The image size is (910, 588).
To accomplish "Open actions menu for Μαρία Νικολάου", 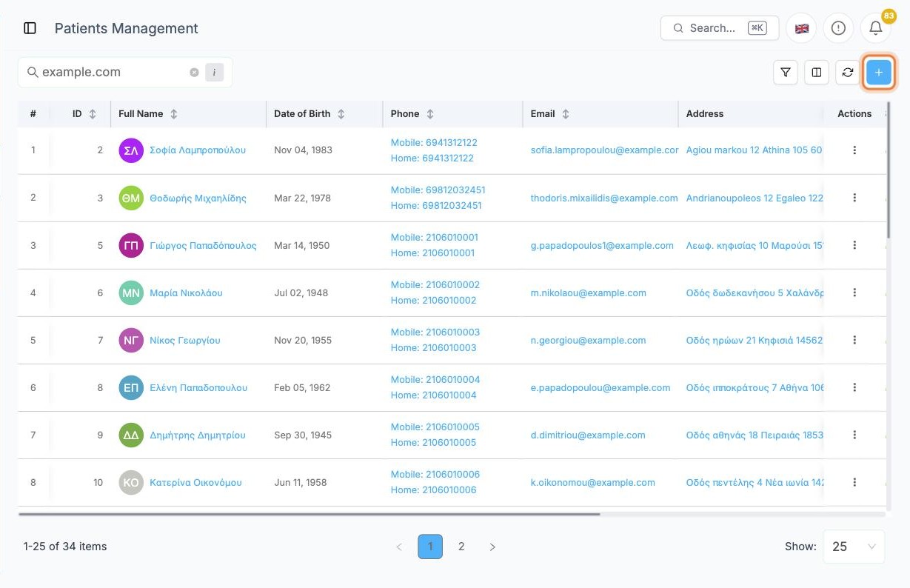I will (x=854, y=293).
